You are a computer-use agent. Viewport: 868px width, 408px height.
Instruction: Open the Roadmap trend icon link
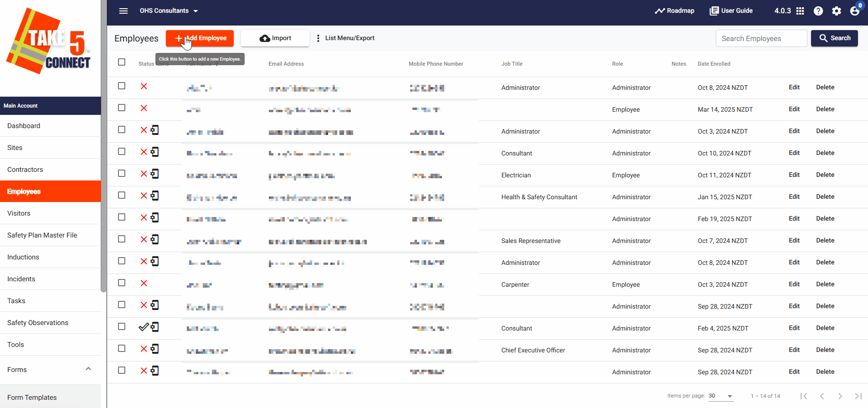click(x=675, y=11)
